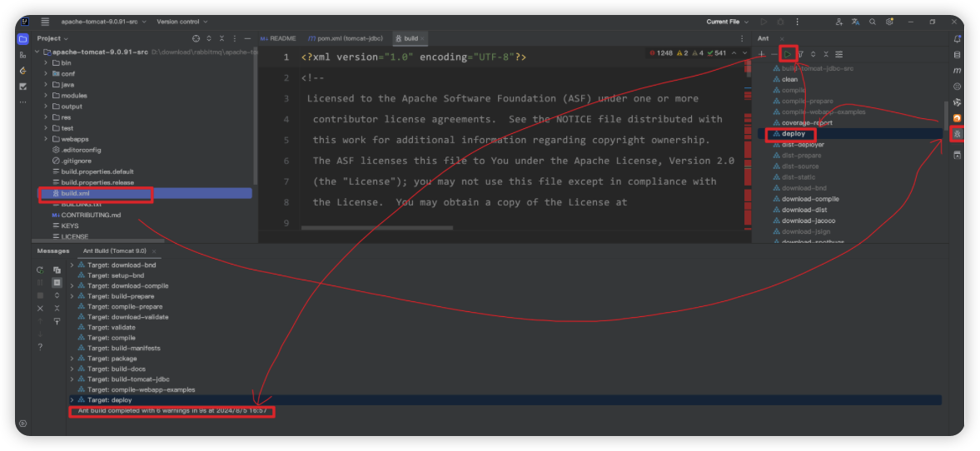Screen dimensions: 980x451
Task: Hide the Project panel with minus icon
Action: [x=247, y=39]
